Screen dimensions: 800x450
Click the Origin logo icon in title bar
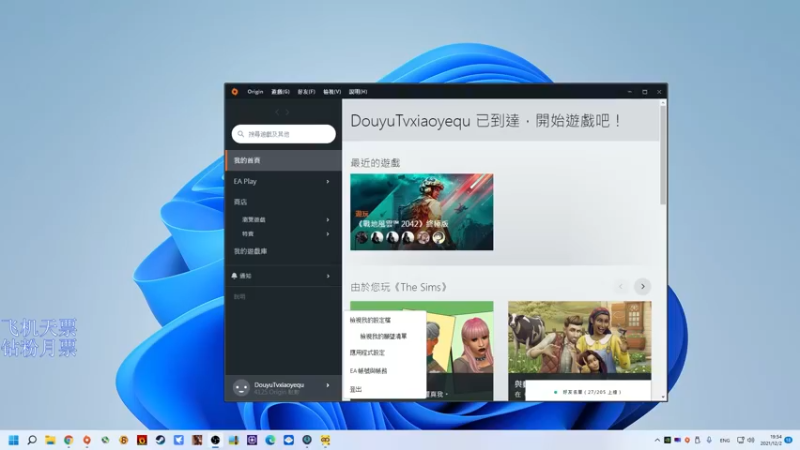coord(235,92)
